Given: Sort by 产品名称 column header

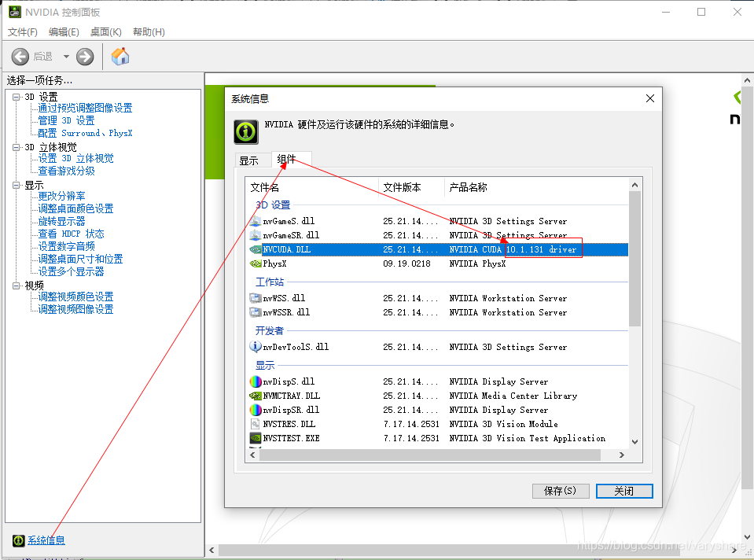Looking at the screenshot, I should pos(536,187).
